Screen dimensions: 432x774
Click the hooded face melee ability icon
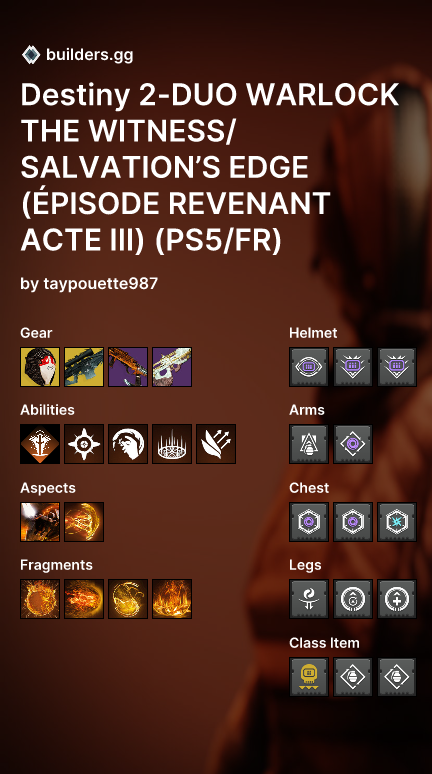[x=128, y=444]
